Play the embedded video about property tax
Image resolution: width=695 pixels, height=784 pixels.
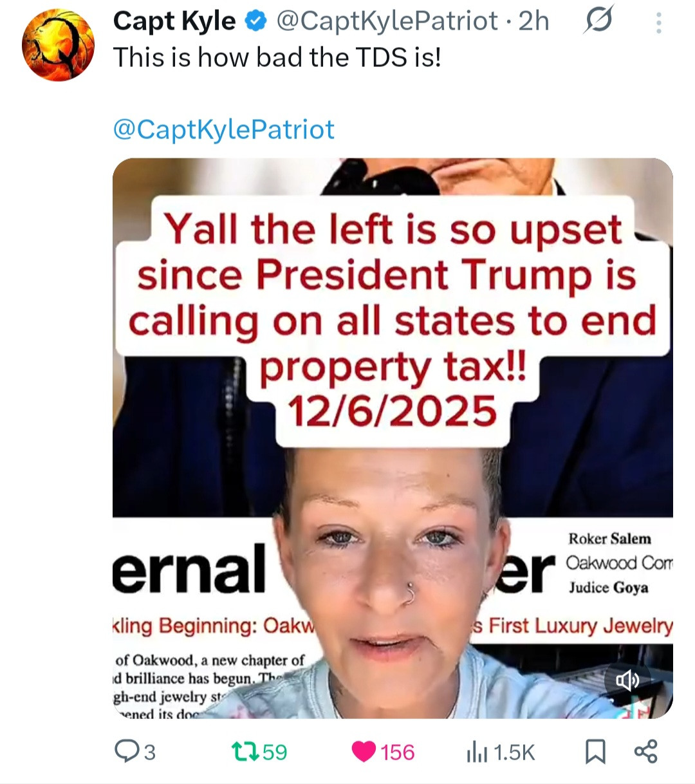pos(393,438)
